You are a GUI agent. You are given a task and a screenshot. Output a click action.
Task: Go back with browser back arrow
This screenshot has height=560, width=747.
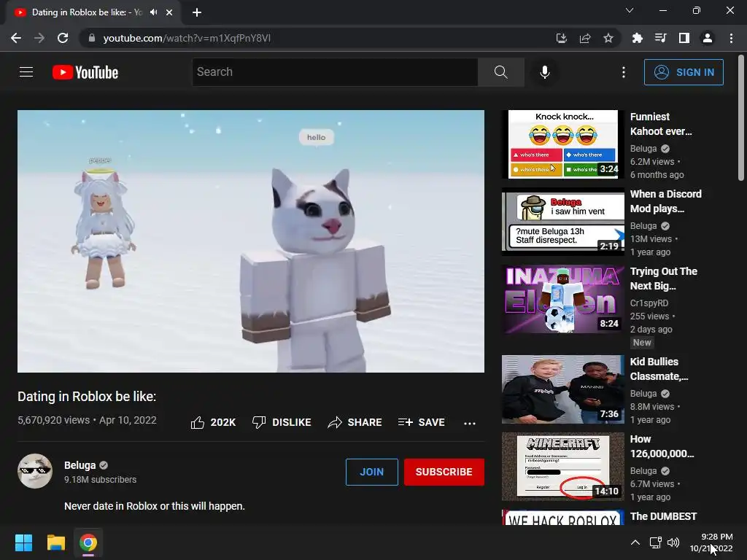[x=16, y=38]
